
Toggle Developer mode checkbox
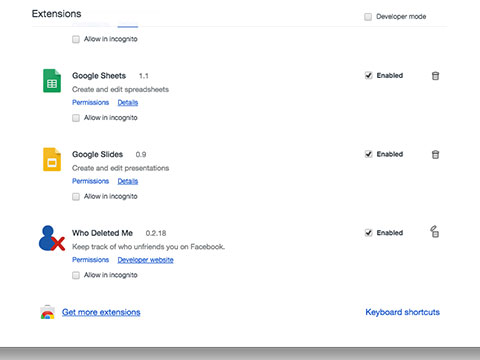pyautogui.click(x=368, y=17)
